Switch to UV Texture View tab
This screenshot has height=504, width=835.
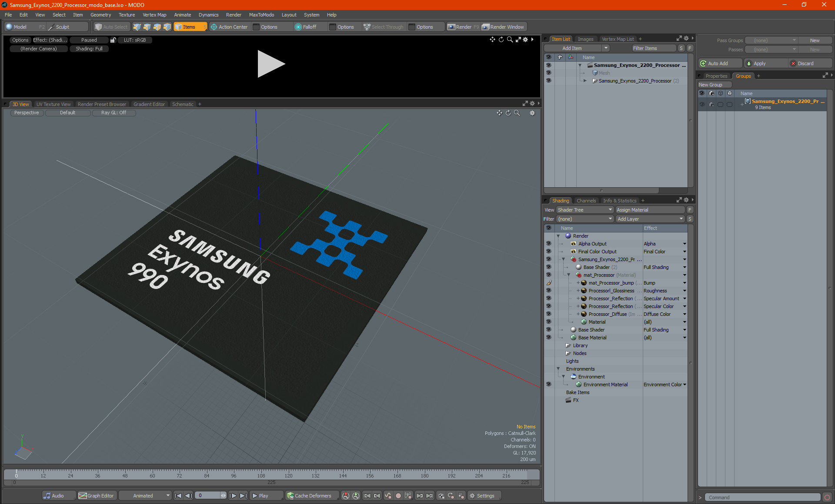coord(53,104)
